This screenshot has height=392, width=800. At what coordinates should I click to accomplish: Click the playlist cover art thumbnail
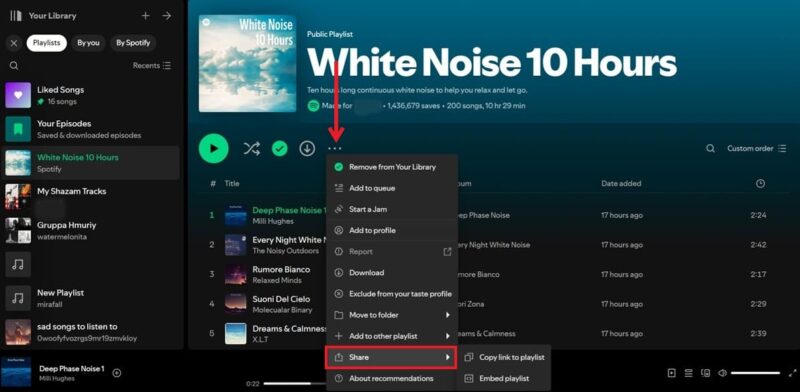(247, 63)
